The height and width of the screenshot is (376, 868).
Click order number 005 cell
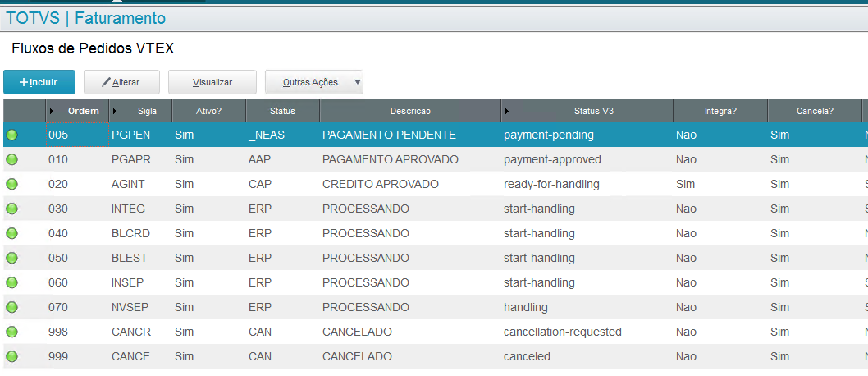click(77, 135)
